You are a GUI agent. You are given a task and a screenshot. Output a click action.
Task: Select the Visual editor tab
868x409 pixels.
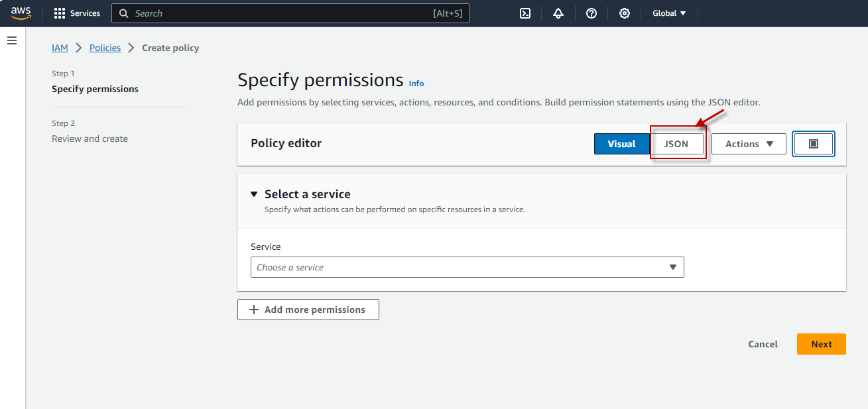[621, 144]
